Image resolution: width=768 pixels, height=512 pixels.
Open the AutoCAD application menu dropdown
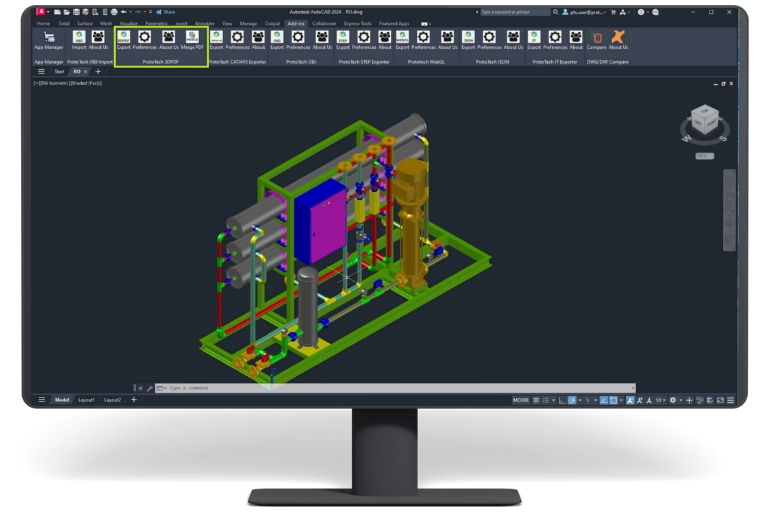(x=42, y=12)
